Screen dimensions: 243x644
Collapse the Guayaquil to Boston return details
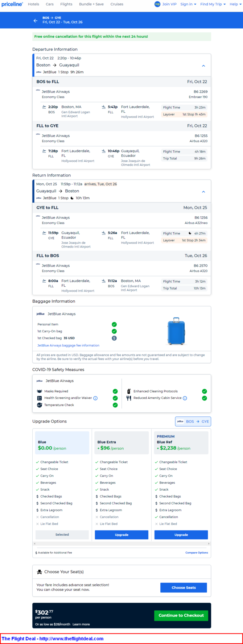[x=203, y=192]
